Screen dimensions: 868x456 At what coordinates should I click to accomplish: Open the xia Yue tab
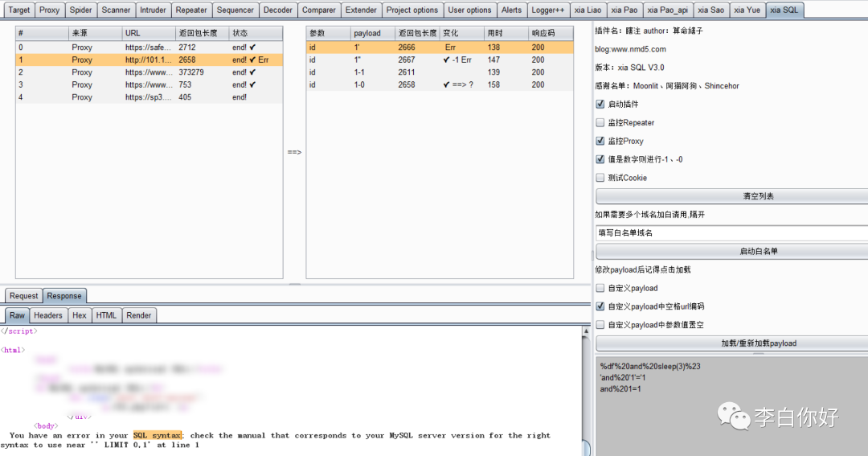tap(747, 10)
